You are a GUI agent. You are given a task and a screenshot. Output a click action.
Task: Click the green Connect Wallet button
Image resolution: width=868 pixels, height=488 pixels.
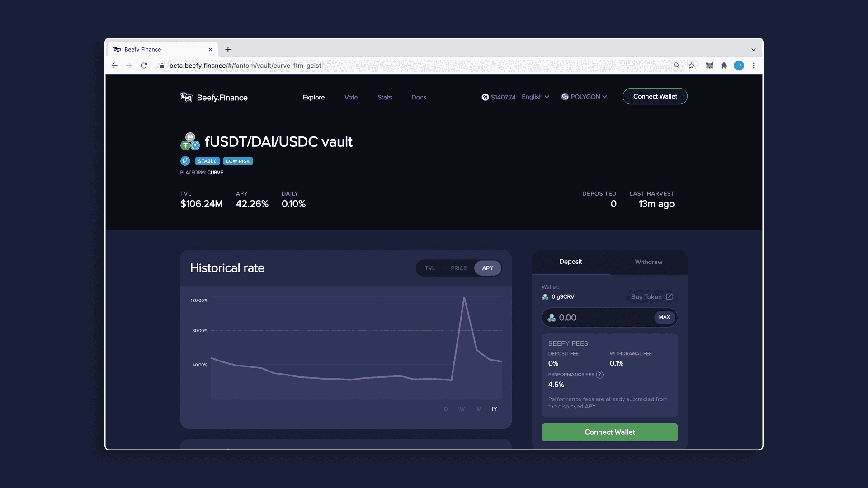[609, 432]
